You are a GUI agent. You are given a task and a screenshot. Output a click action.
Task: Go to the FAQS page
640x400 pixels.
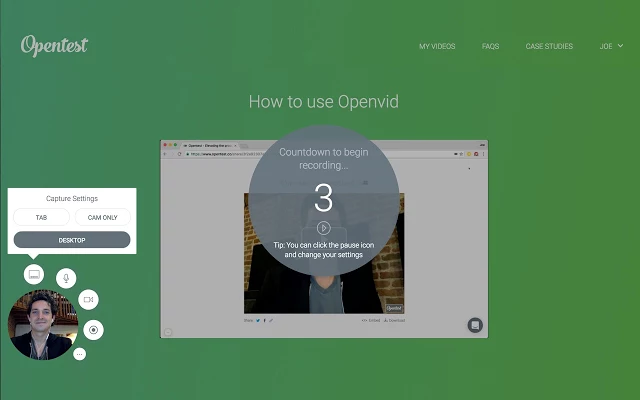[491, 47]
